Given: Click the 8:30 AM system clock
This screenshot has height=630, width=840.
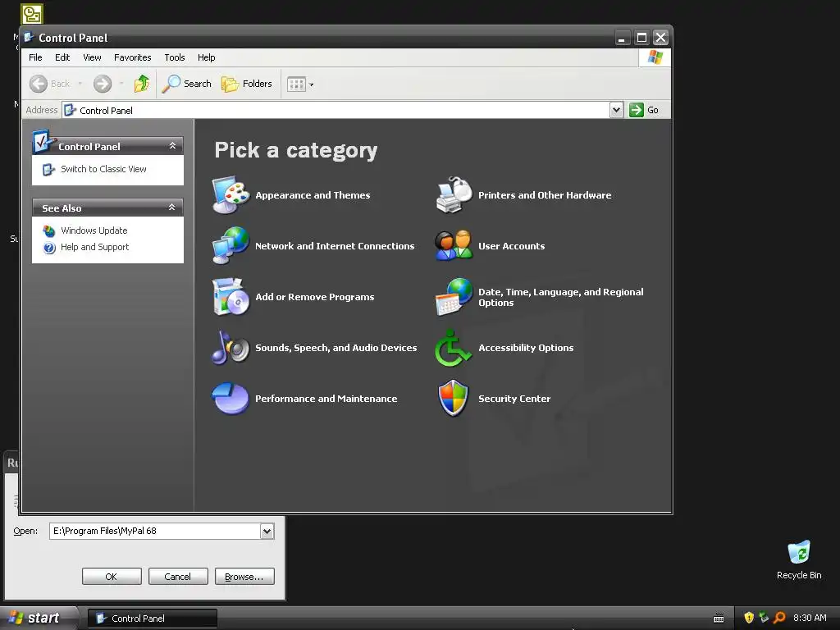Looking at the screenshot, I should click(x=810, y=618).
